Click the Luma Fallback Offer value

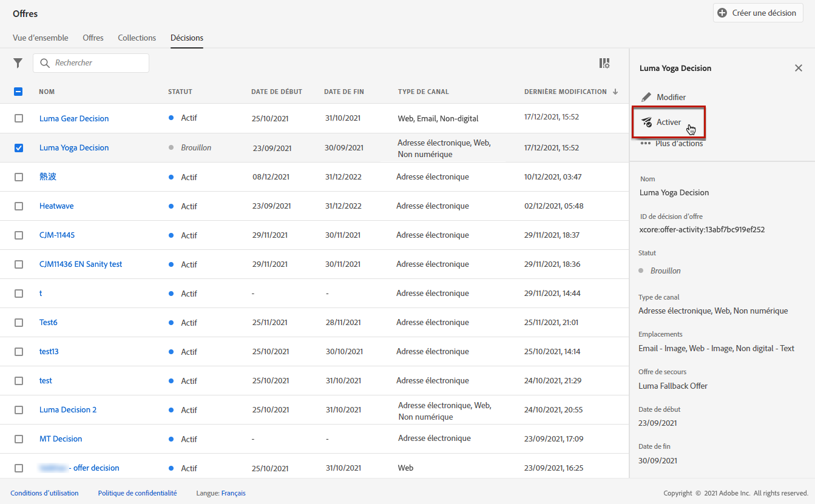[673, 386]
